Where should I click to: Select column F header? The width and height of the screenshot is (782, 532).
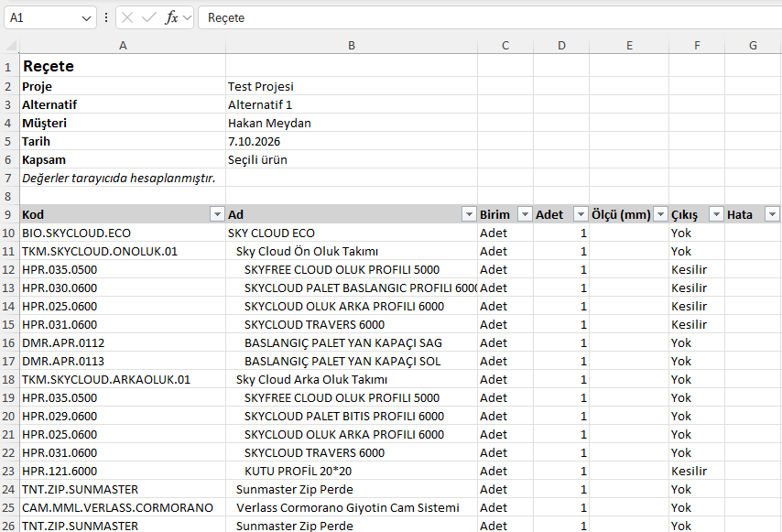(x=697, y=46)
